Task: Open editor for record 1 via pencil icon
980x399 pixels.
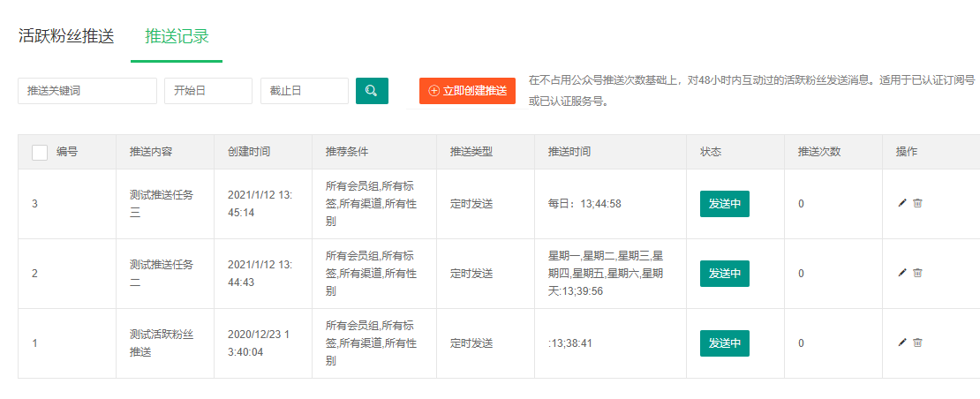Action: (x=901, y=343)
